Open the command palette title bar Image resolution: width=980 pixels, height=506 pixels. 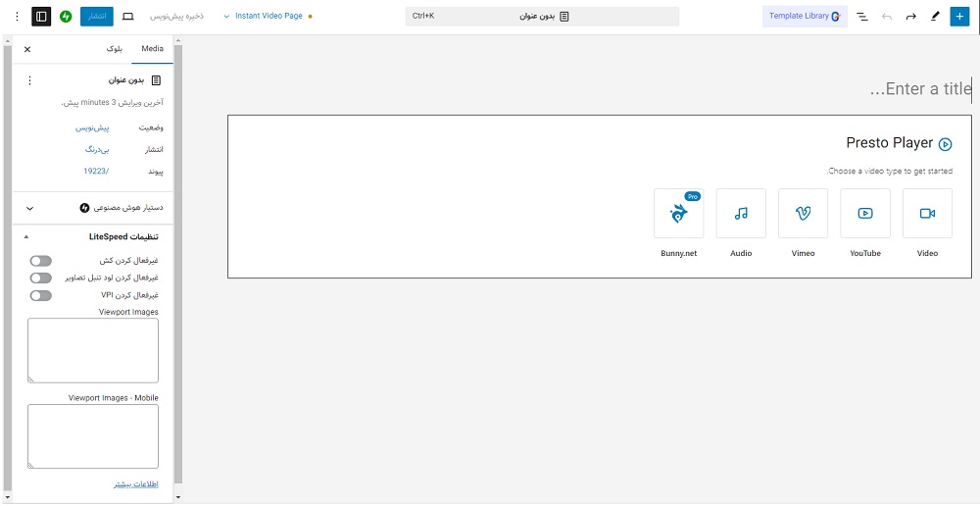point(542,17)
